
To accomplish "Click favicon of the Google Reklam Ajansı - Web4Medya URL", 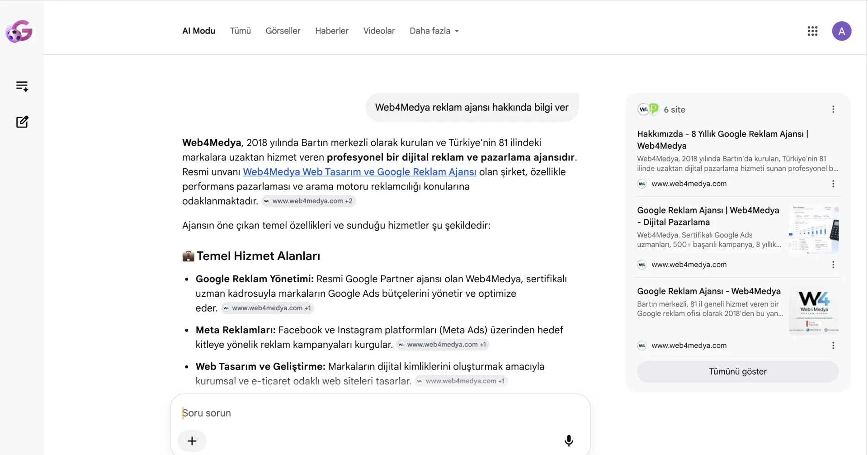I will click(x=642, y=346).
